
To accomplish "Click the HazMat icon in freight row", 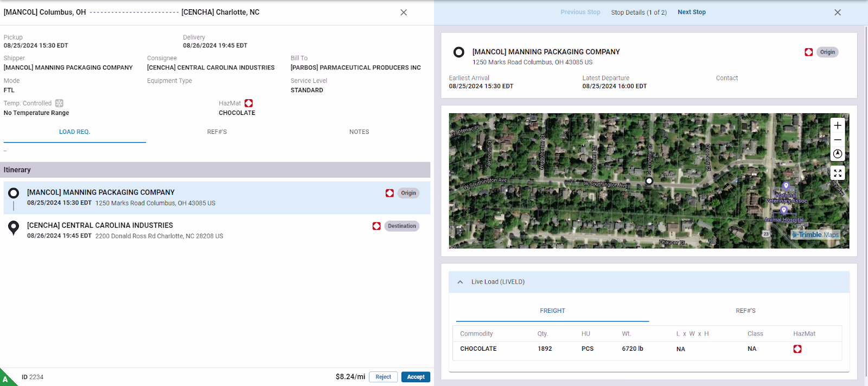I will click(797, 349).
